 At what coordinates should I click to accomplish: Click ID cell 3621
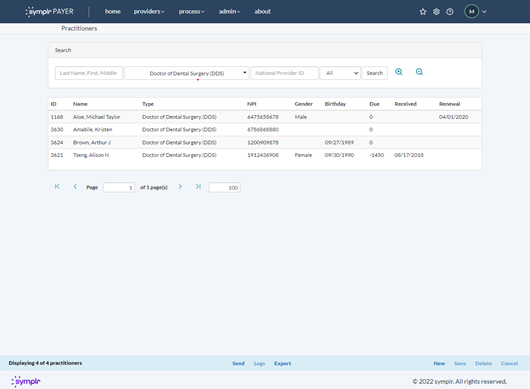57,155
